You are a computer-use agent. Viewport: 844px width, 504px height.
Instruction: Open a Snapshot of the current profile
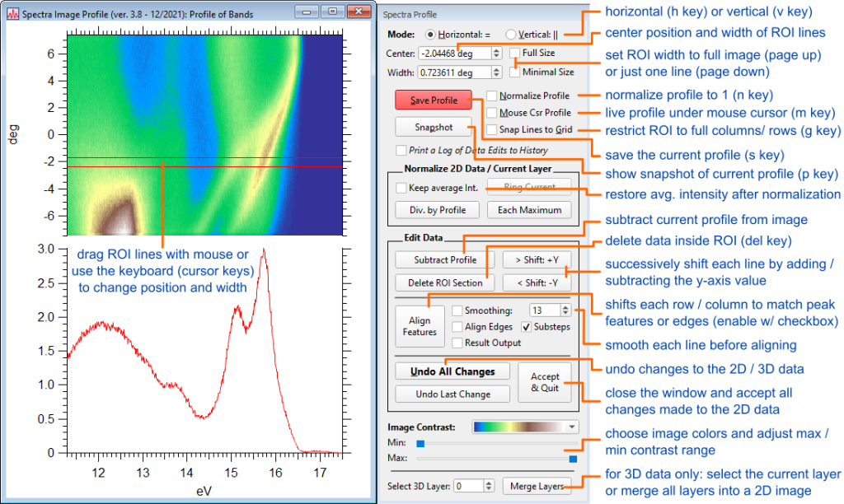click(x=433, y=127)
